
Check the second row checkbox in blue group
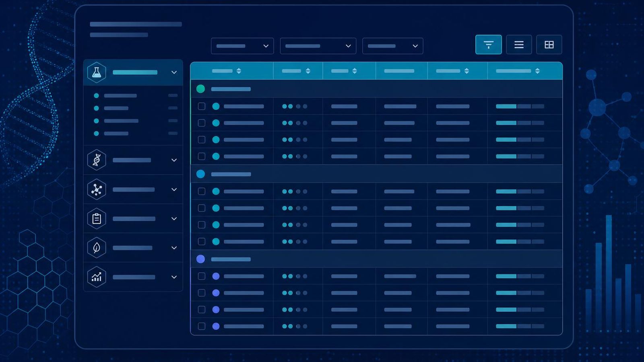point(202,208)
